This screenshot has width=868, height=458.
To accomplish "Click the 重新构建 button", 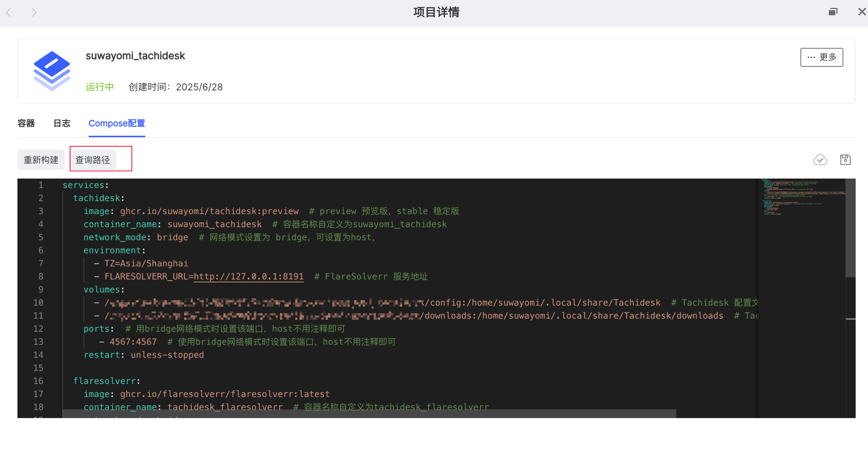I will 41,159.
